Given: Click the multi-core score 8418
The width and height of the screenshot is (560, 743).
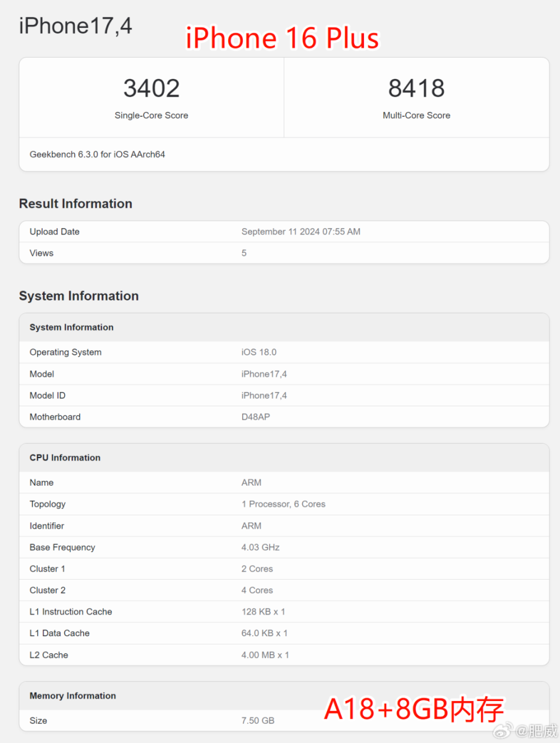Looking at the screenshot, I should point(416,89).
